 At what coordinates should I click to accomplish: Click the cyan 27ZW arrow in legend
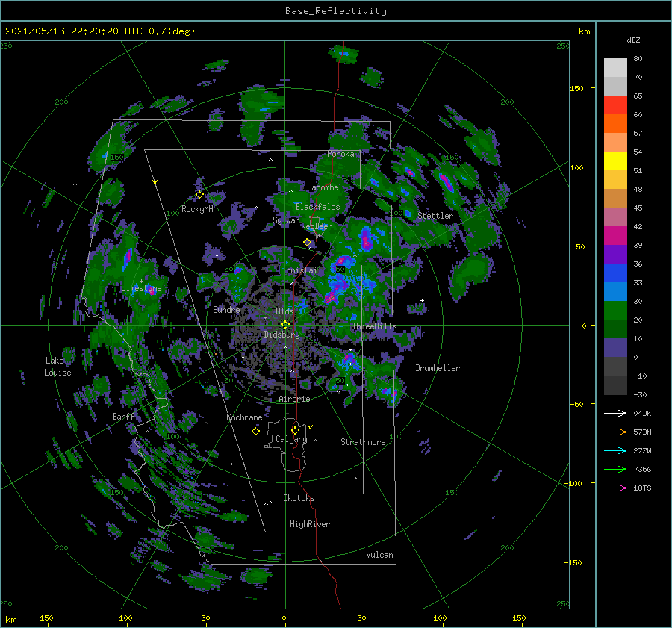point(615,450)
